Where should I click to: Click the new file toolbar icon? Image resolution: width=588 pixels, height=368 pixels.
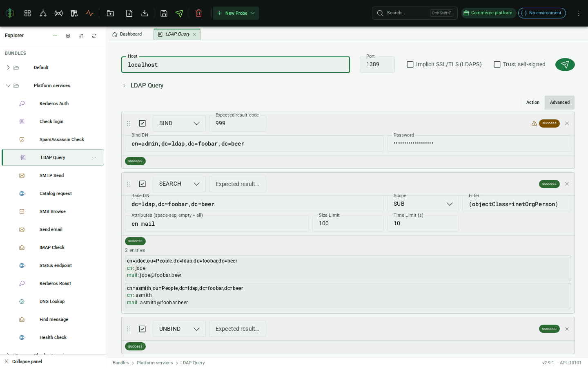point(129,13)
